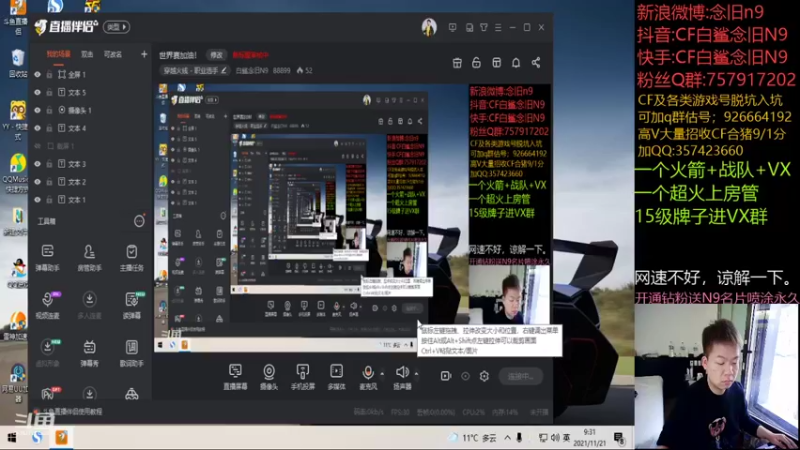800x450 pixels.
Task: Click the gift box icon in room header
Action: [x=457, y=62]
